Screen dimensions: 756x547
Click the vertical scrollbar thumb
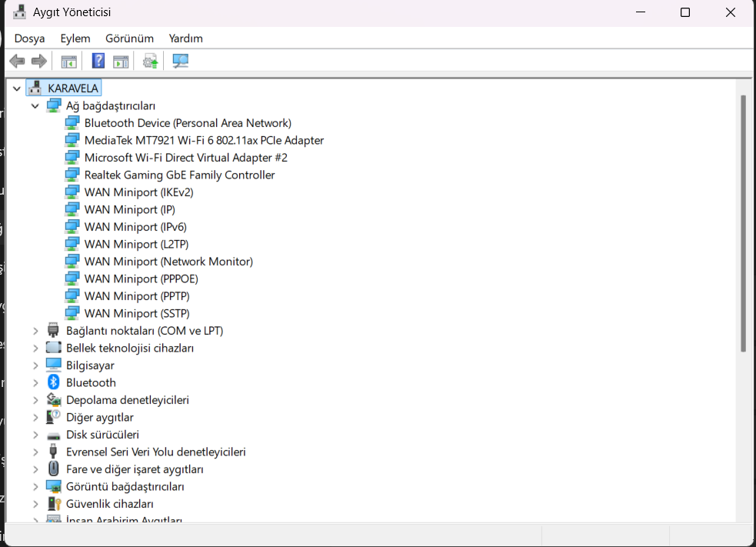tap(743, 223)
